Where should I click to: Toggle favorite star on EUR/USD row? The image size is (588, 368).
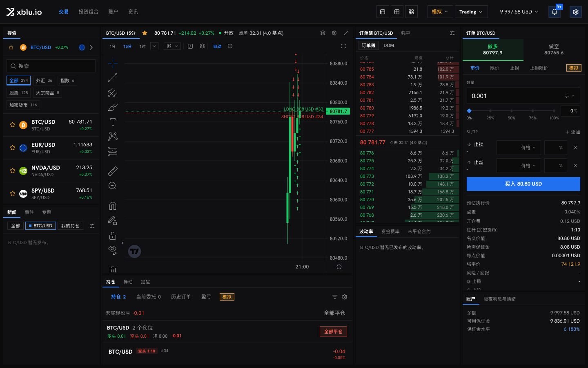coord(13,148)
